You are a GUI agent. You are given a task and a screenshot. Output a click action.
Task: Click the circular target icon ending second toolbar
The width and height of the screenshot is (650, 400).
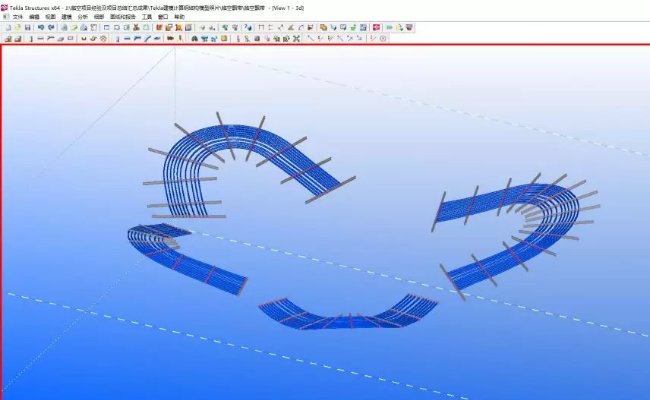click(x=383, y=39)
